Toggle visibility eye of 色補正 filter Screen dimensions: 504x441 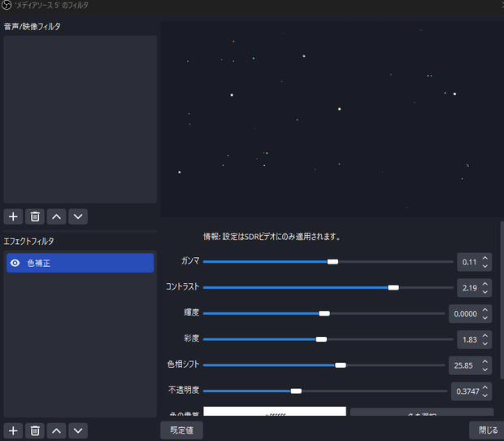click(15, 263)
